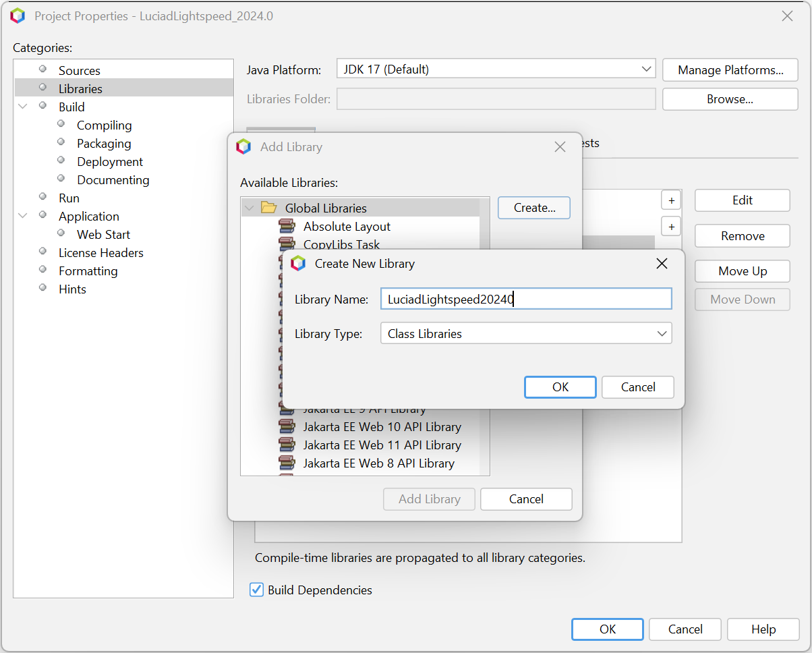The width and height of the screenshot is (812, 653).
Task: Close the Create New Library dialog
Action: [662, 264]
